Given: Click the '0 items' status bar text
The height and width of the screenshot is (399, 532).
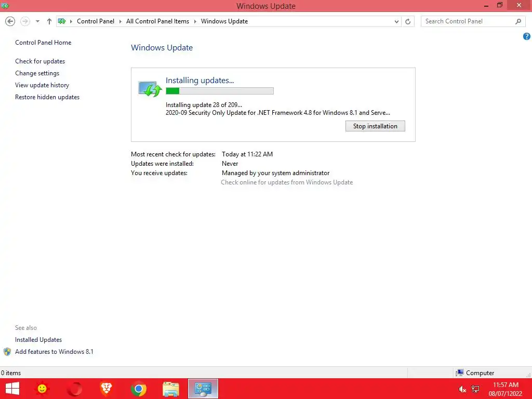Looking at the screenshot, I should (x=11, y=373).
